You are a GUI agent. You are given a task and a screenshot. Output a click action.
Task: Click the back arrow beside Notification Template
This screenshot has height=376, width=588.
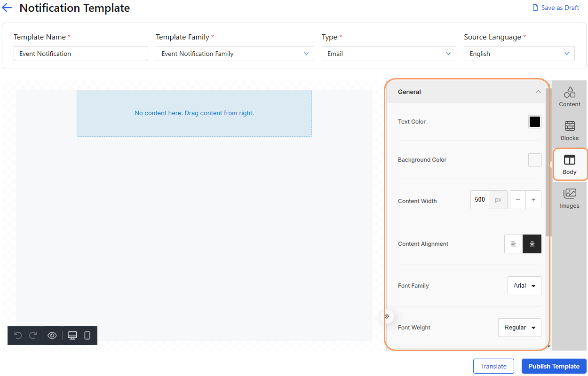7,8
